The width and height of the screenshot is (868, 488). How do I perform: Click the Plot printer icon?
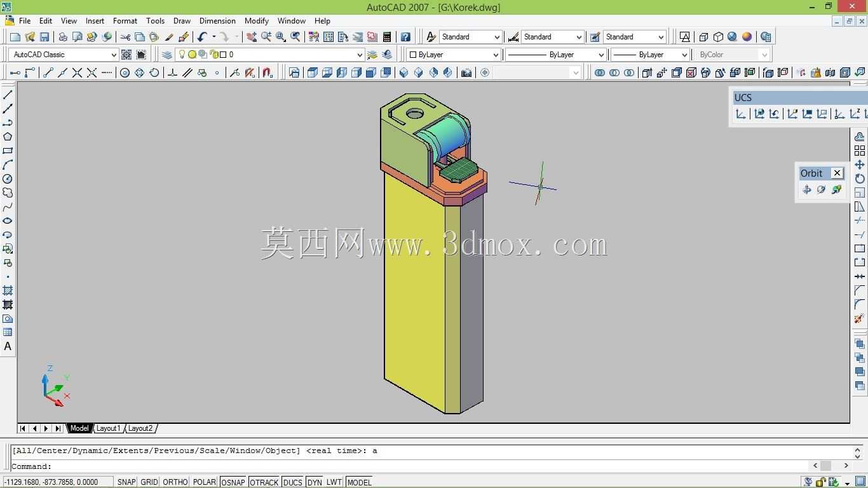point(62,37)
